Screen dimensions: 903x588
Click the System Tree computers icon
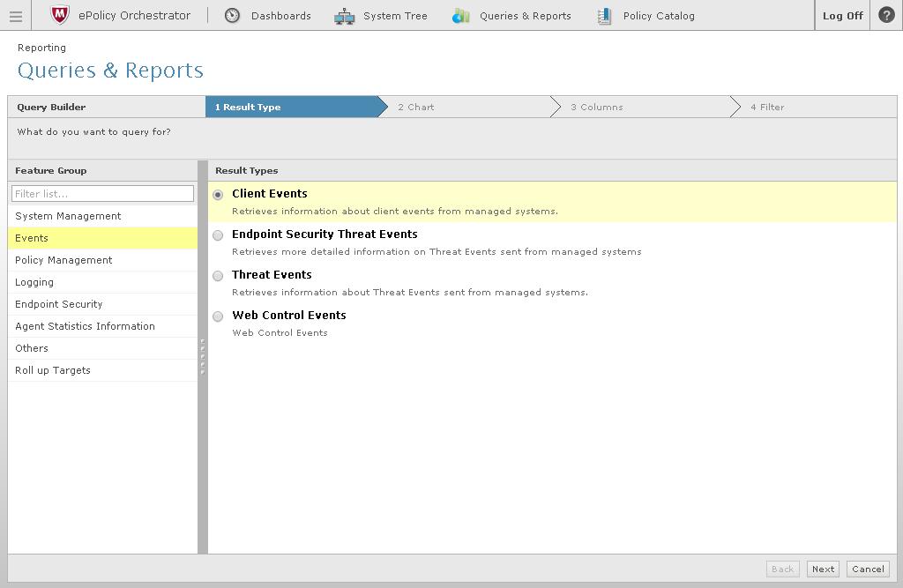(345, 16)
